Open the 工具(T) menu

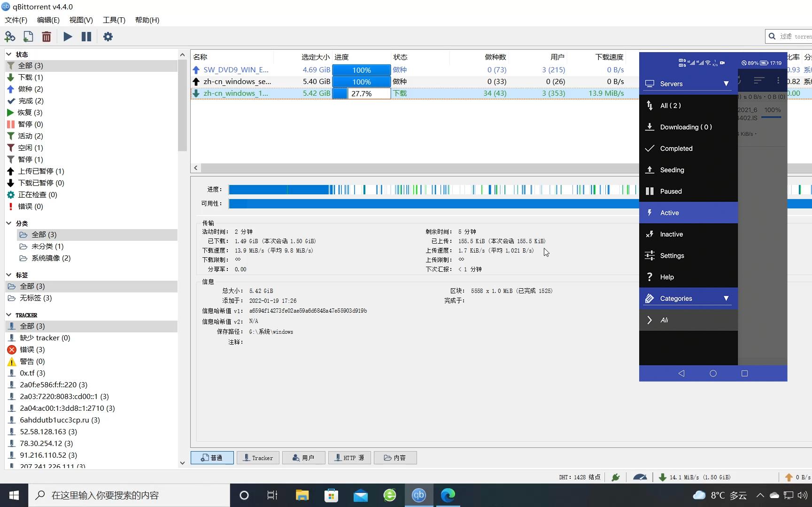pyautogui.click(x=114, y=20)
